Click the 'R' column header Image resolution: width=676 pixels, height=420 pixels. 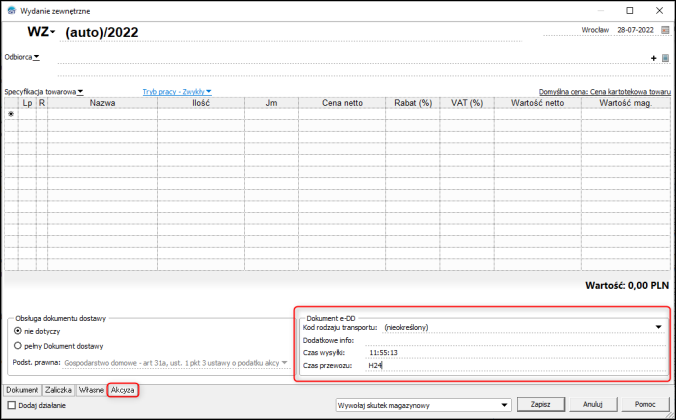42,103
